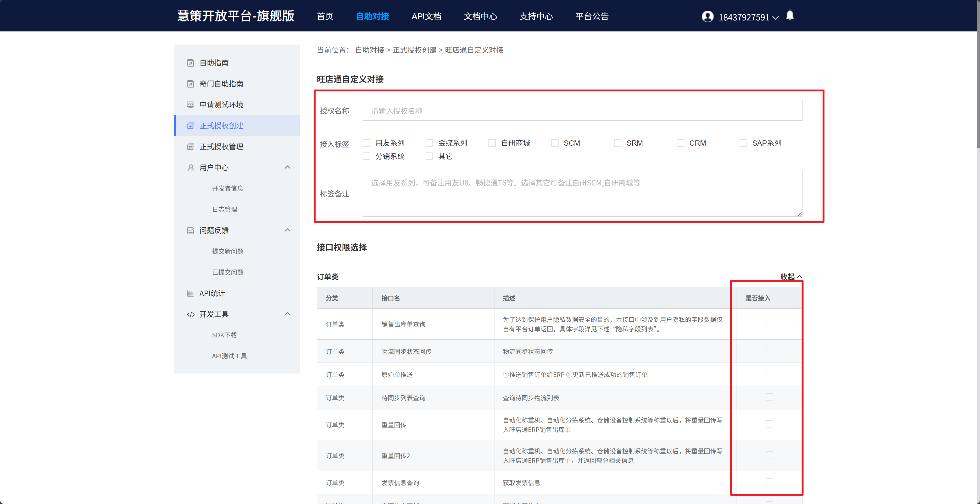Click the 正式授权管理 sidebar icon
Image resolution: width=980 pixels, height=504 pixels.
click(191, 146)
